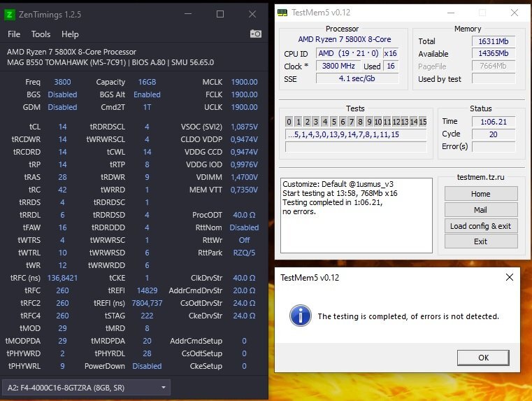Viewport: 532px width, 401px height.
Task: Click the green ZenTimings logo icon
Action: tap(9, 15)
